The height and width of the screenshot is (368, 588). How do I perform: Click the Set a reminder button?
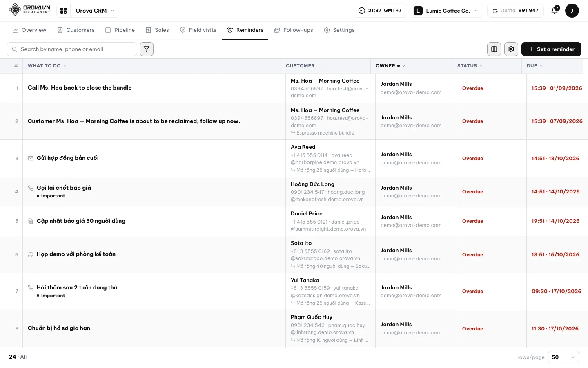pyautogui.click(x=551, y=49)
